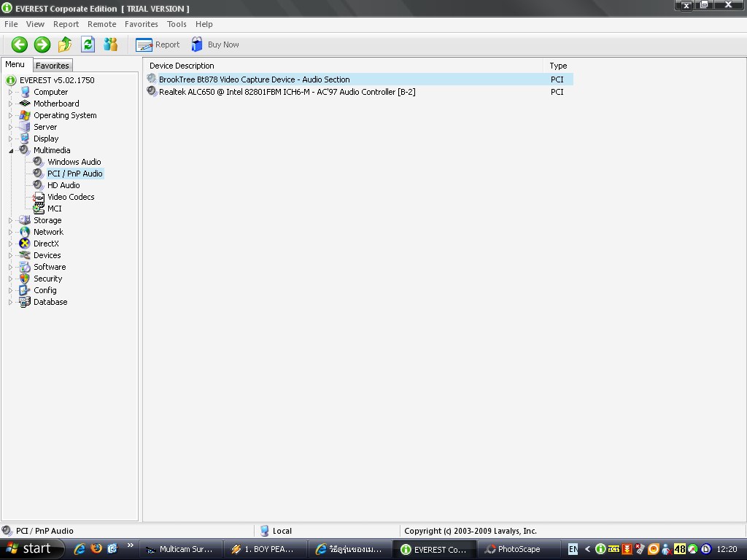Click the DirectX icon in the tree

coord(25,244)
